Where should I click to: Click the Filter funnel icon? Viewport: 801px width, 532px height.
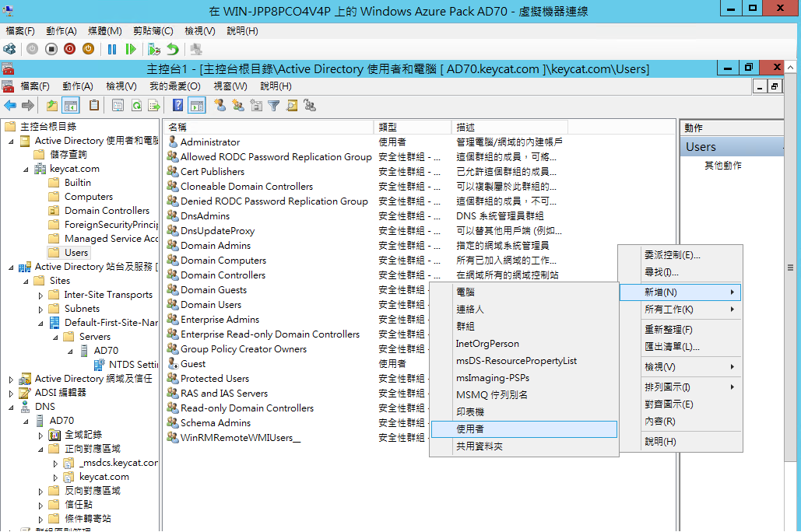(274, 106)
